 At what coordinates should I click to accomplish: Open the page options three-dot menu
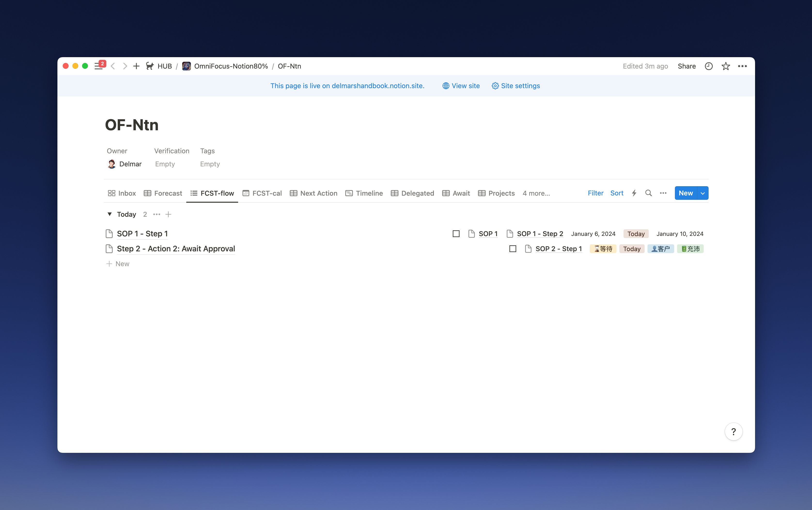(742, 66)
